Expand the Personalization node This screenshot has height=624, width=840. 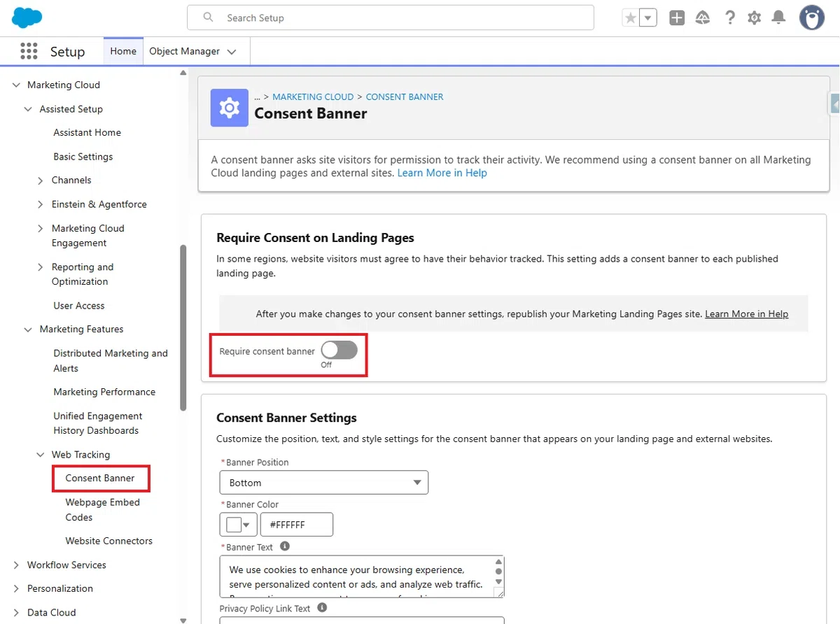coord(16,589)
